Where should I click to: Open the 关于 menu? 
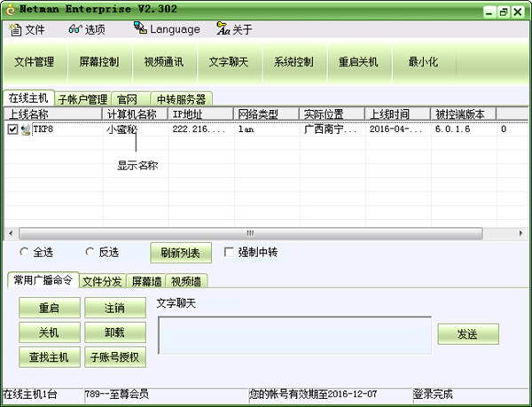coord(235,29)
